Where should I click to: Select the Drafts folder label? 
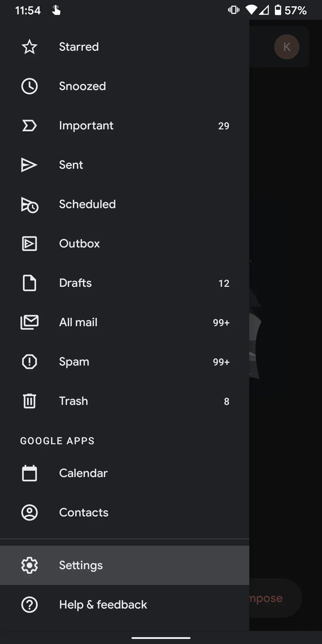75,283
